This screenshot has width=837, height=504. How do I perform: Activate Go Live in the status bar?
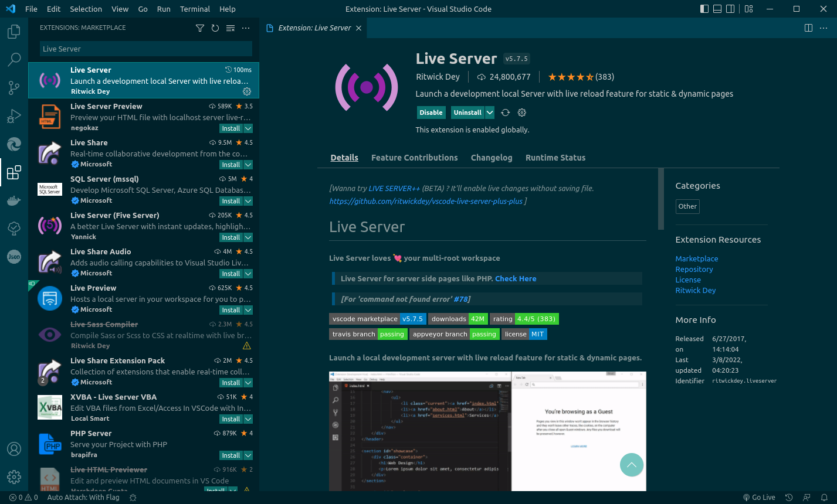(760, 497)
